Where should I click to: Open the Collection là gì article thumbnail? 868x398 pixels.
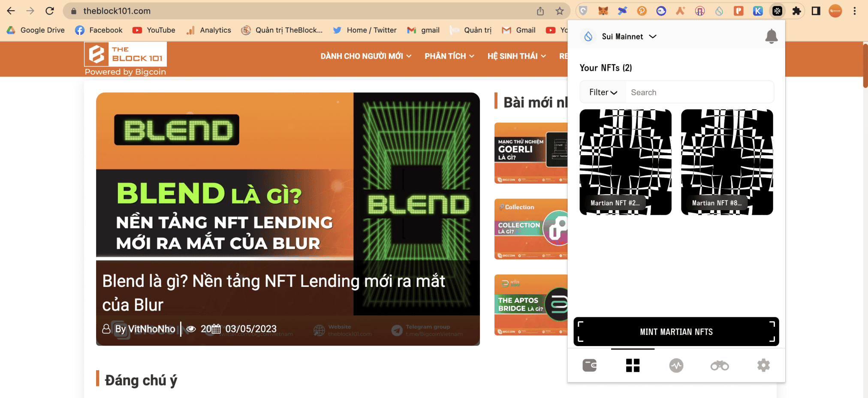tap(531, 229)
